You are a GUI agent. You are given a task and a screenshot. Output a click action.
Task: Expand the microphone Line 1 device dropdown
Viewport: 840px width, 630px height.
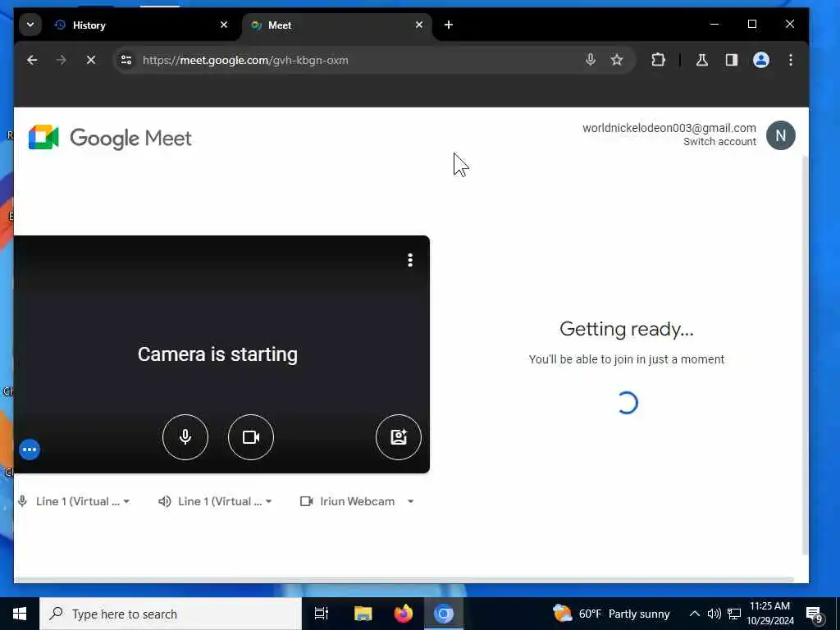pyautogui.click(x=75, y=501)
